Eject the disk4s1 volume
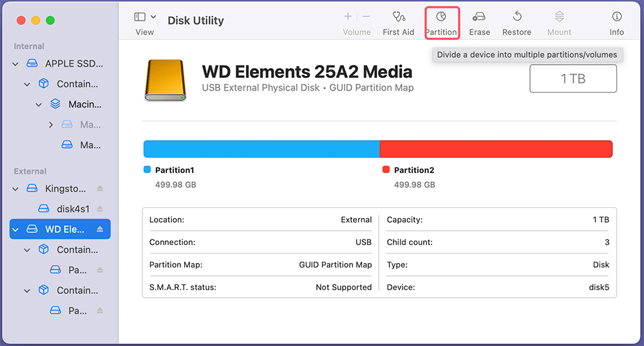Image resolution: width=644 pixels, height=346 pixels. pos(100,208)
